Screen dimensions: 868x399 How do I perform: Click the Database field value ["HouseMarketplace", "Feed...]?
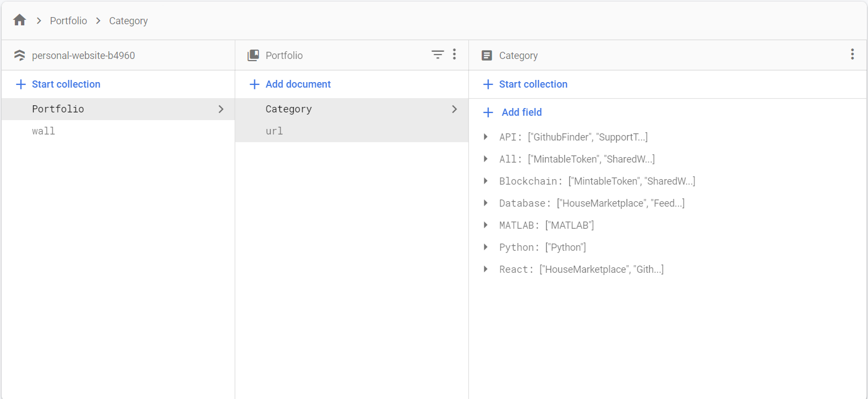621,203
